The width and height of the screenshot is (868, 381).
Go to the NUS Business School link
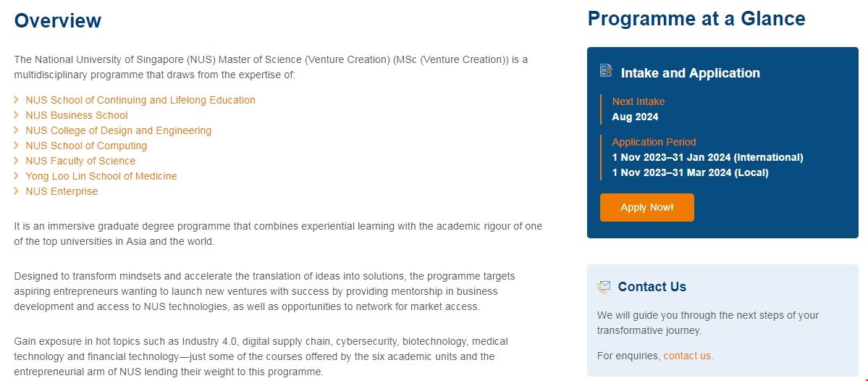pos(77,115)
